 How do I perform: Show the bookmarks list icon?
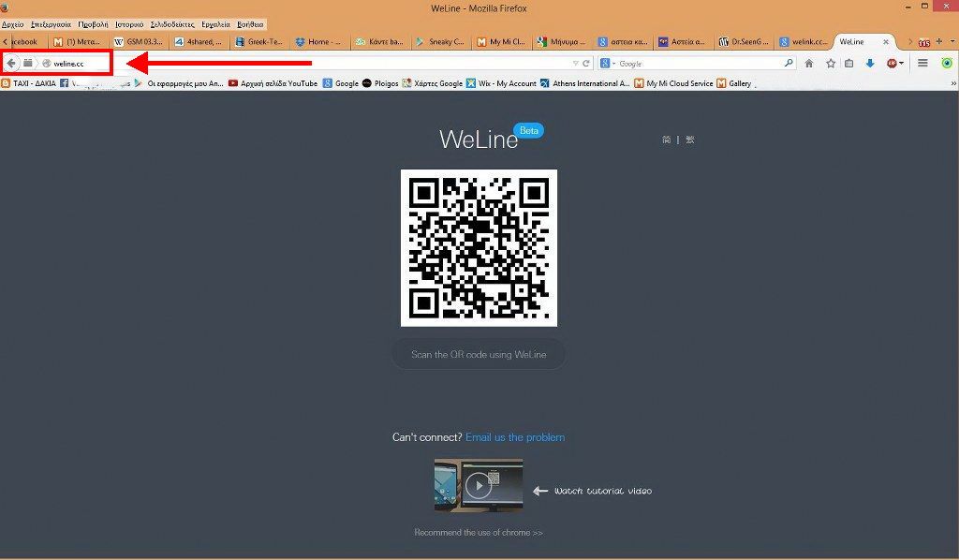(848, 63)
